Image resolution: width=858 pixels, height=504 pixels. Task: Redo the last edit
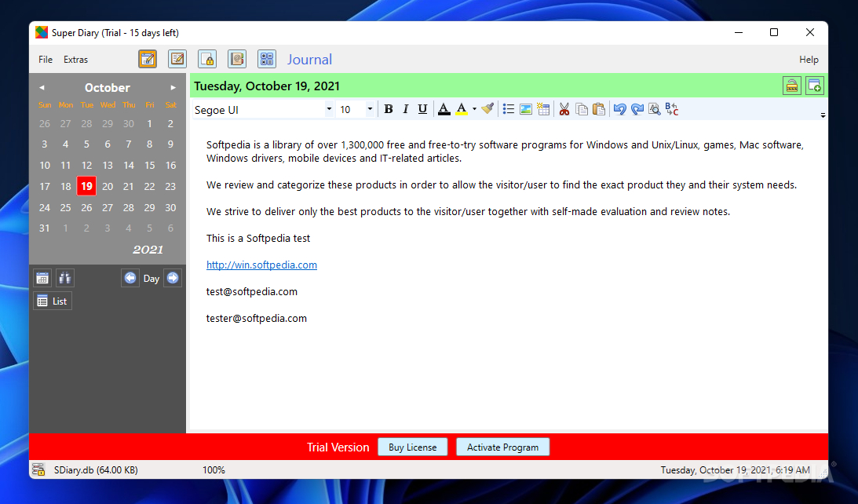(637, 109)
